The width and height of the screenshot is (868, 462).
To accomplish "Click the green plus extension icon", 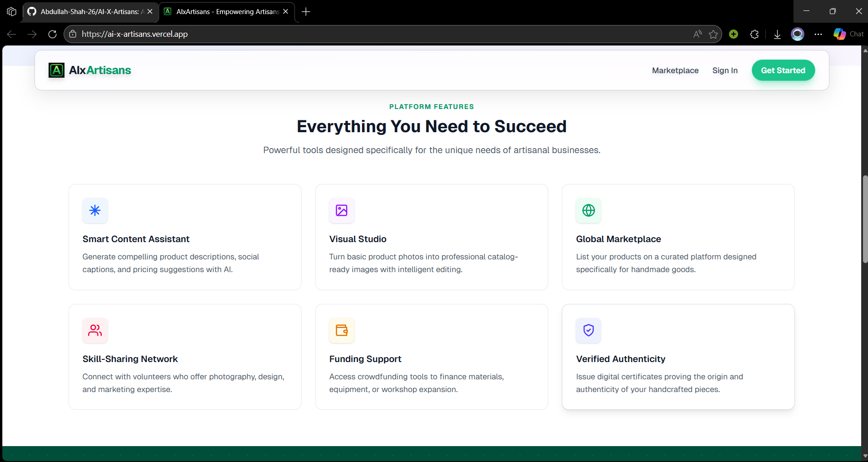I will [734, 34].
